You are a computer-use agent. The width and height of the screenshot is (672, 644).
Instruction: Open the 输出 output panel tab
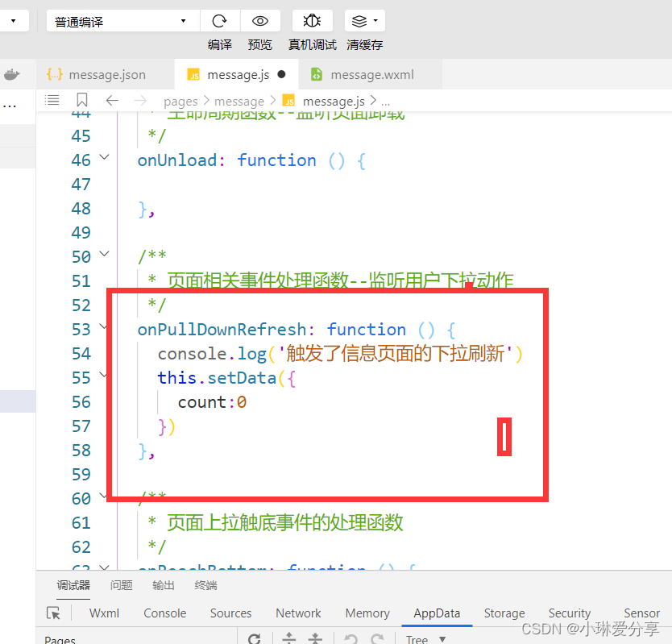[x=164, y=585]
